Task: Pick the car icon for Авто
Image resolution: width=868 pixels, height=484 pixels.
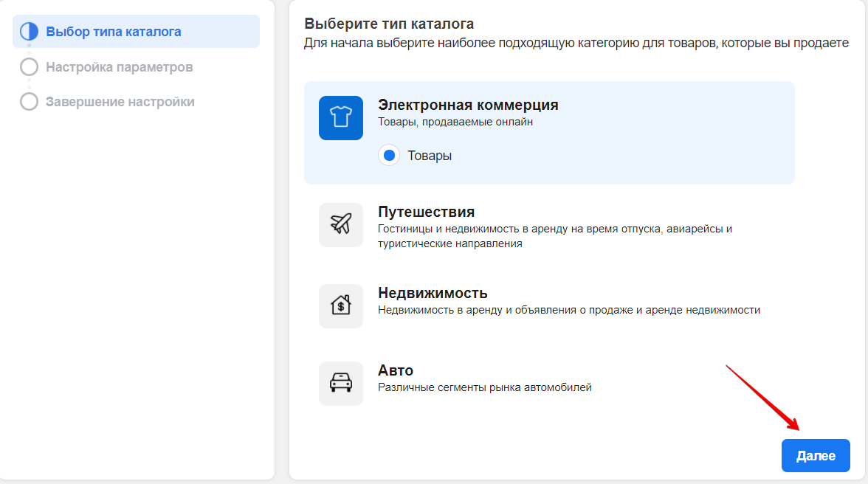Action: (x=340, y=383)
